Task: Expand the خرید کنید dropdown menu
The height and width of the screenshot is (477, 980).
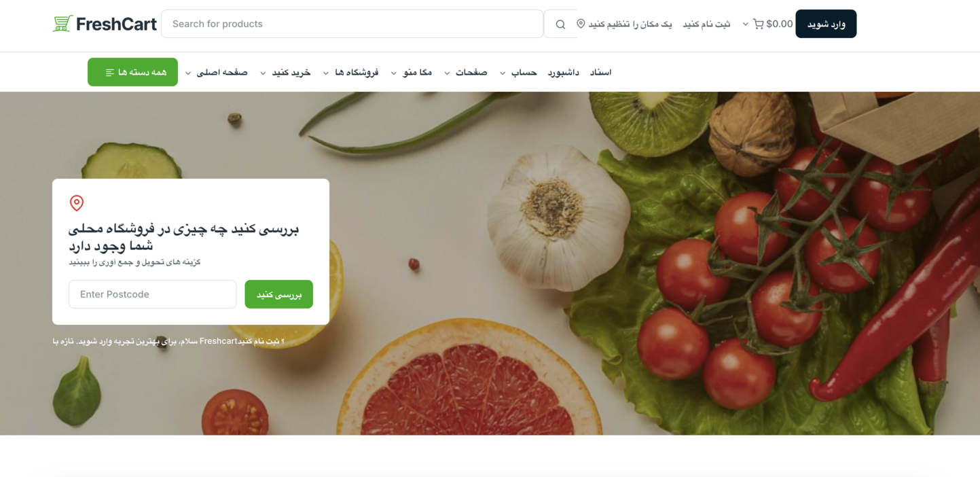Action: click(x=285, y=72)
